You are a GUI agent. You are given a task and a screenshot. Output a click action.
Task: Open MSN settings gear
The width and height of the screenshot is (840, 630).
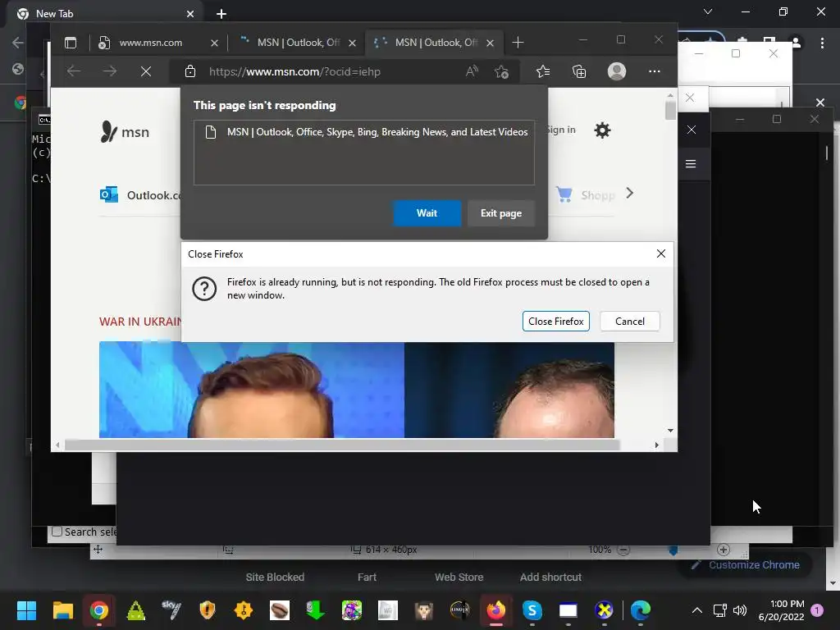pyautogui.click(x=602, y=130)
